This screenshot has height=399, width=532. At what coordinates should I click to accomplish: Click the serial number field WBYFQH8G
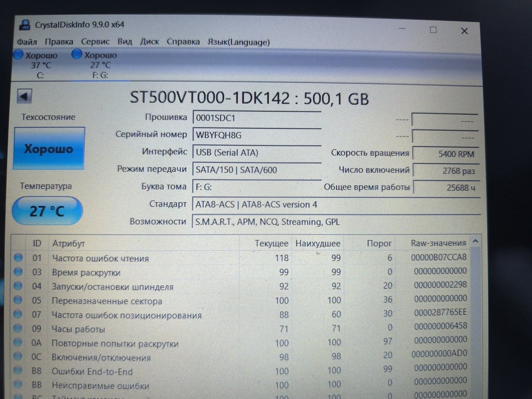point(257,135)
